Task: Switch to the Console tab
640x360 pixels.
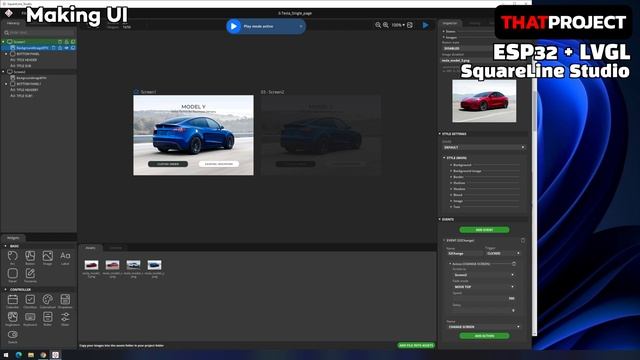Action: pyautogui.click(x=116, y=248)
